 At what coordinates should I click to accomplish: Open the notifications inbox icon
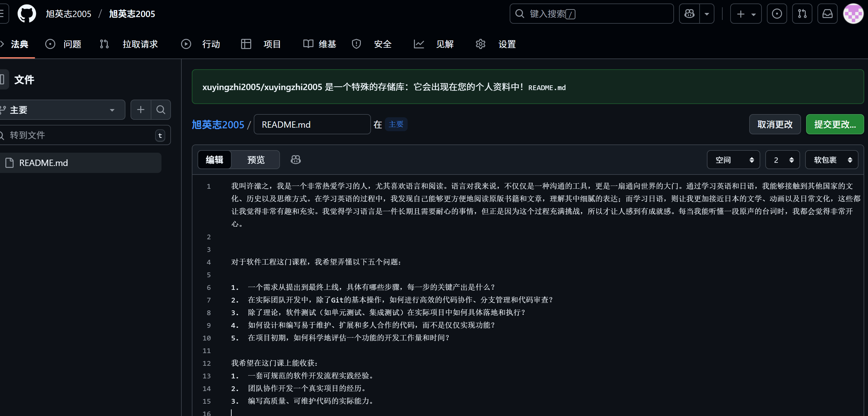coord(827,14)
